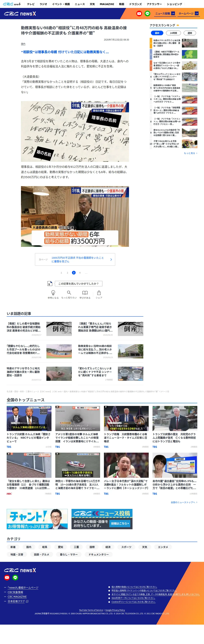Open the 大道委員長の調査 video still image
The image size is (204, 644).
(75, 216)
